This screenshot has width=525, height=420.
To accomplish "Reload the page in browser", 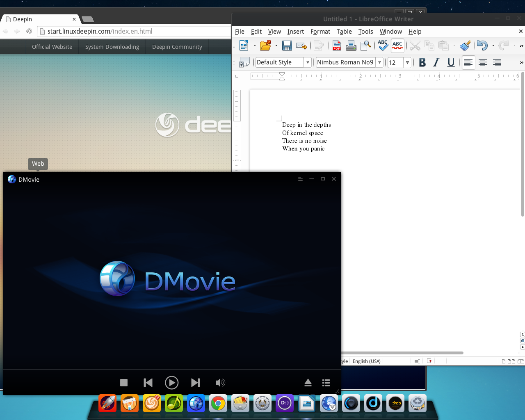I will click(29, 31).
